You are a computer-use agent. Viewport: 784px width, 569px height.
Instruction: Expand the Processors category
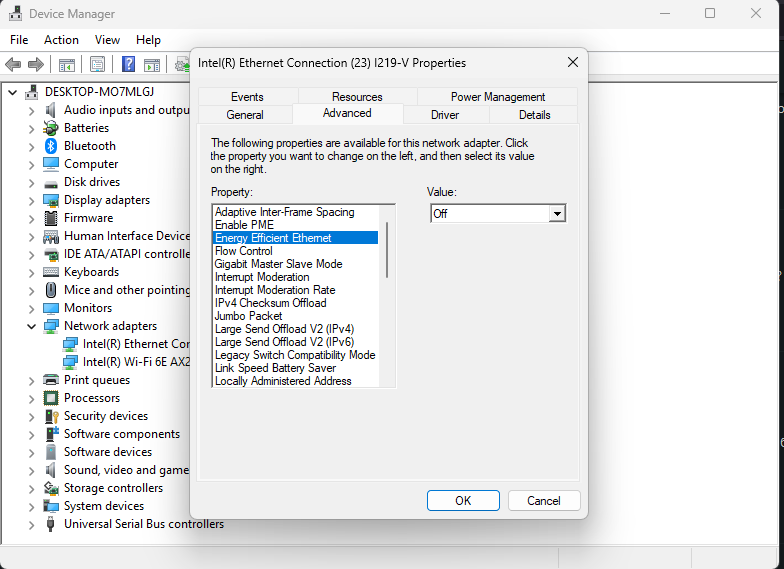tap(32, 399)
